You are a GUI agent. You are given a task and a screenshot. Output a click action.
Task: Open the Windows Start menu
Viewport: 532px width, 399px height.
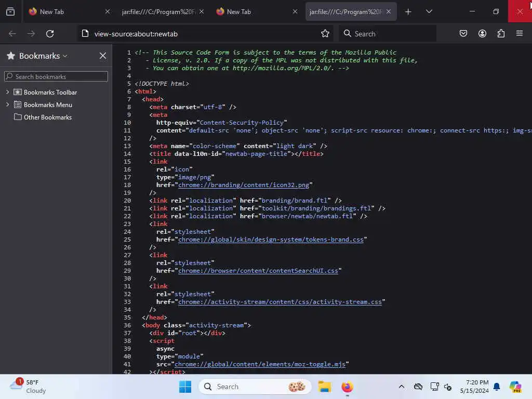point(185,387)
